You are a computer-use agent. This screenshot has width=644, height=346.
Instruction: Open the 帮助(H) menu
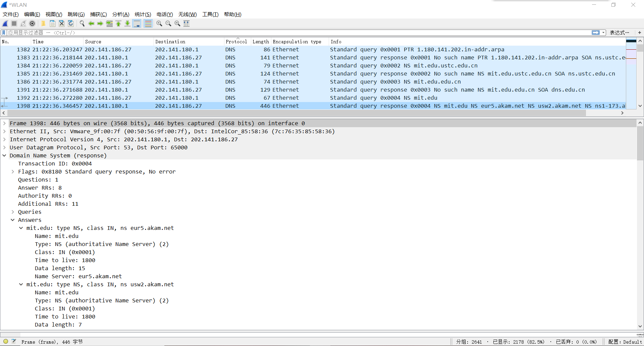pyautogui.click(x=232, y=14)
